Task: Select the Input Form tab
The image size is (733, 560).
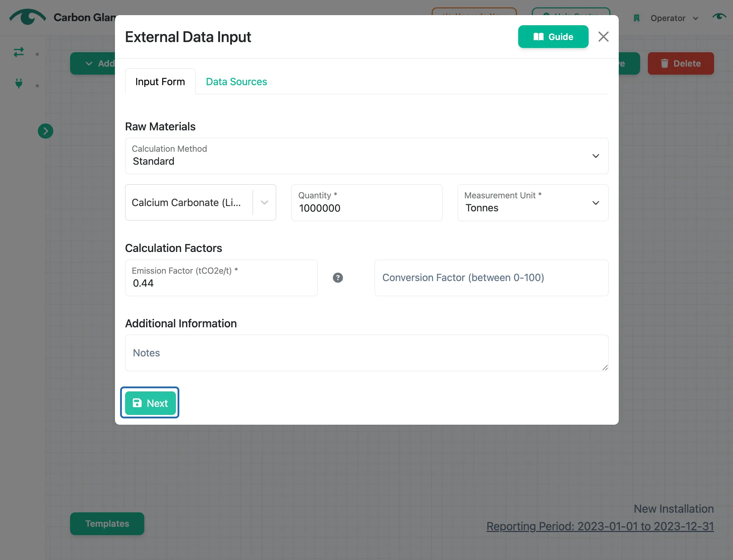Action: click(x=160, y=82)
